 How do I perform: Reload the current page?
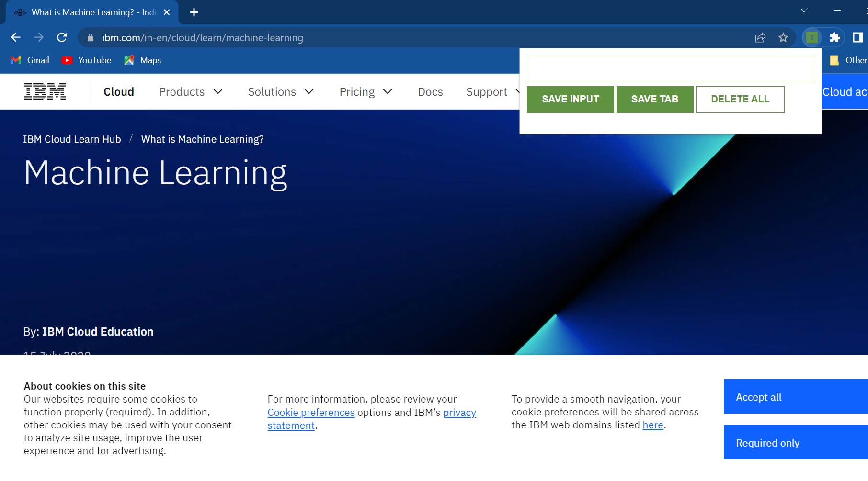click(x=62, y=37)
